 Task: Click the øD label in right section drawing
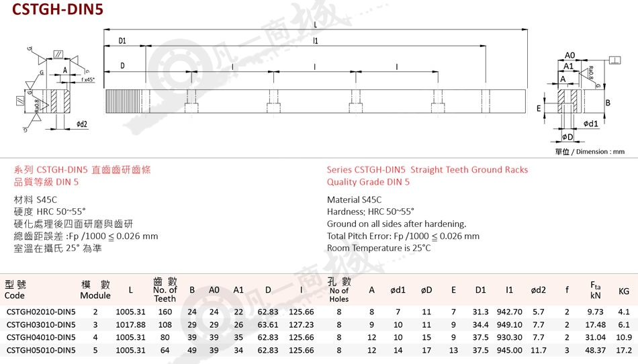(567, 137)
